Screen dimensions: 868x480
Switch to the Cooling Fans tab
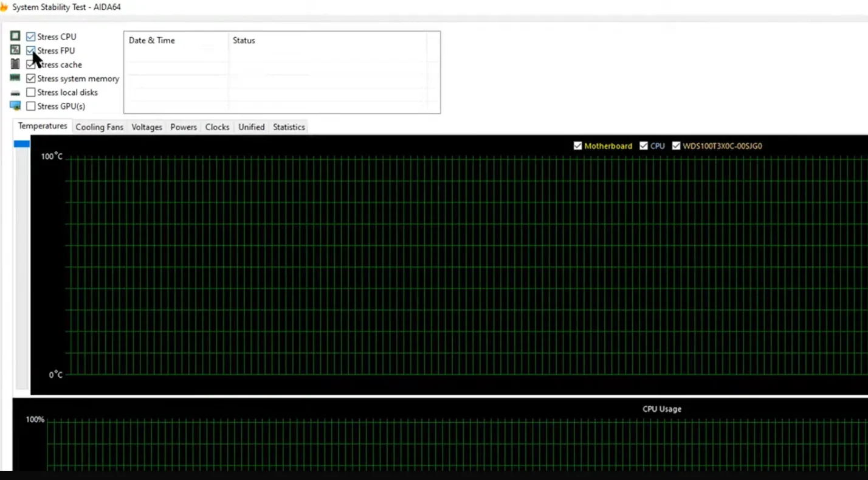pos(99,127)
